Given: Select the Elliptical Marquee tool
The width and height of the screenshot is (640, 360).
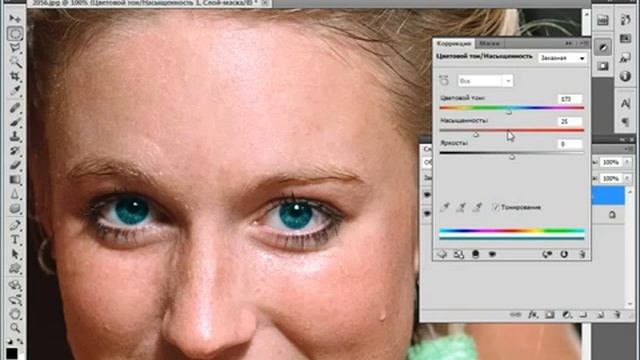Looking at the screenshot, I should pos(15,33).
